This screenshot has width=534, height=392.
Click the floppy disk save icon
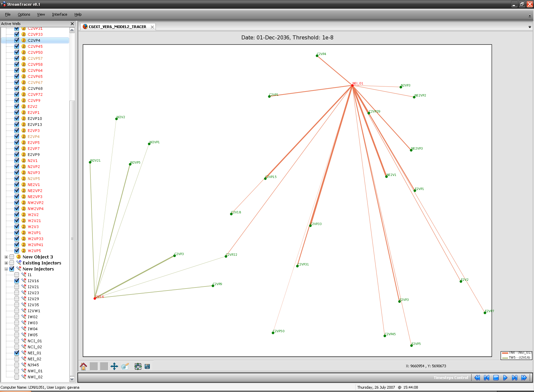pyautogui.click(x=147, y=366)
